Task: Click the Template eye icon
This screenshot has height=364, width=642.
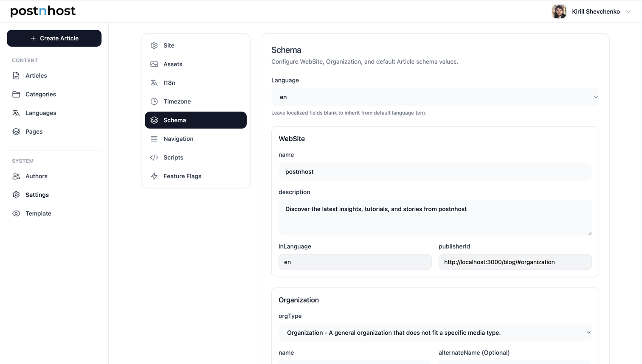Action: coord(16,213)
